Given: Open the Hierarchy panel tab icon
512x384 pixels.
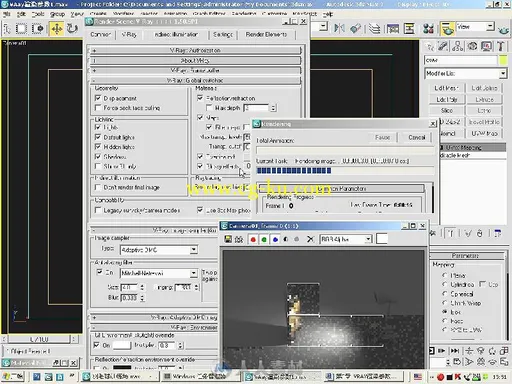Looking at the screenshot, I should 458,46.
